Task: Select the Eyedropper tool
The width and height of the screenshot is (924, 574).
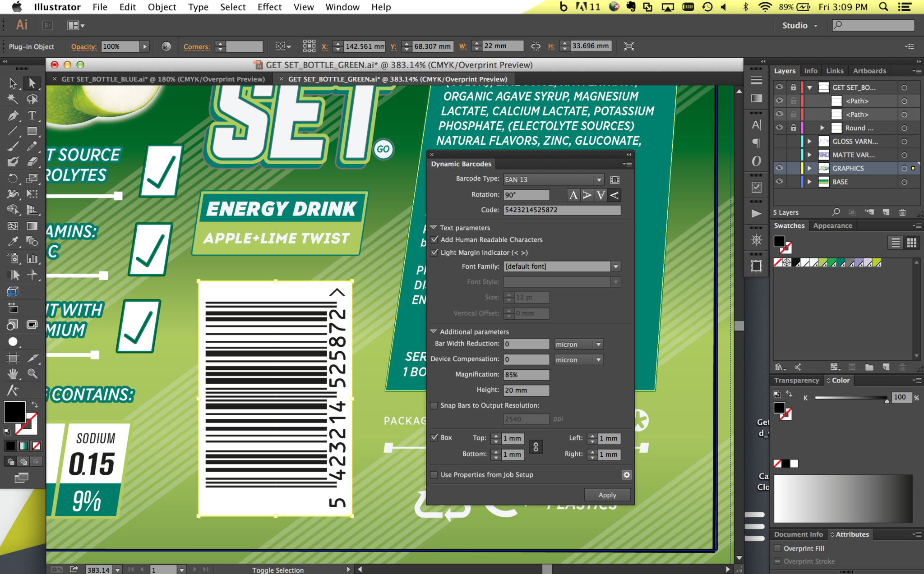Action: (x=13, y=242)
